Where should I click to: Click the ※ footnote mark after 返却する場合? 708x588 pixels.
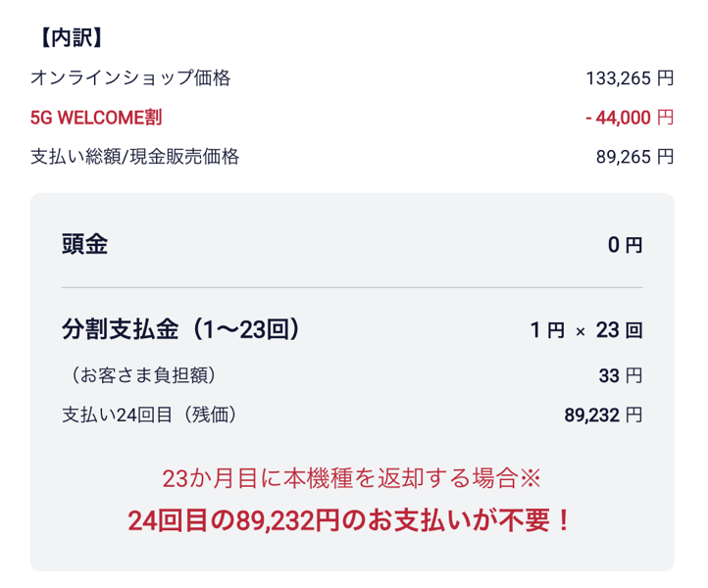point(530,479)
